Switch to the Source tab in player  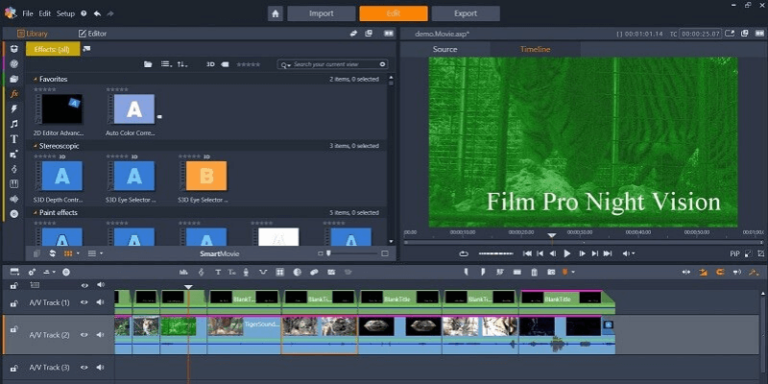pyautogui.click(x=445, y=49)
